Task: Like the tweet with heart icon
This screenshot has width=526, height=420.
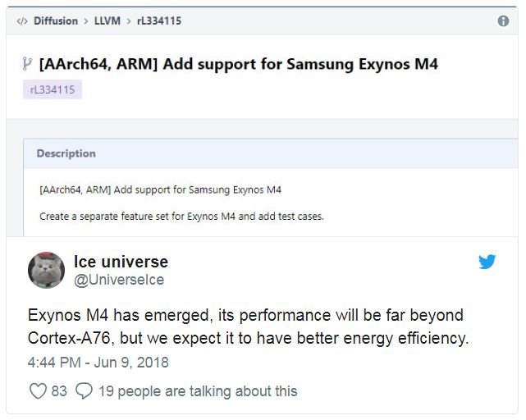Action: pyautogui.click(x=38, y=390)
